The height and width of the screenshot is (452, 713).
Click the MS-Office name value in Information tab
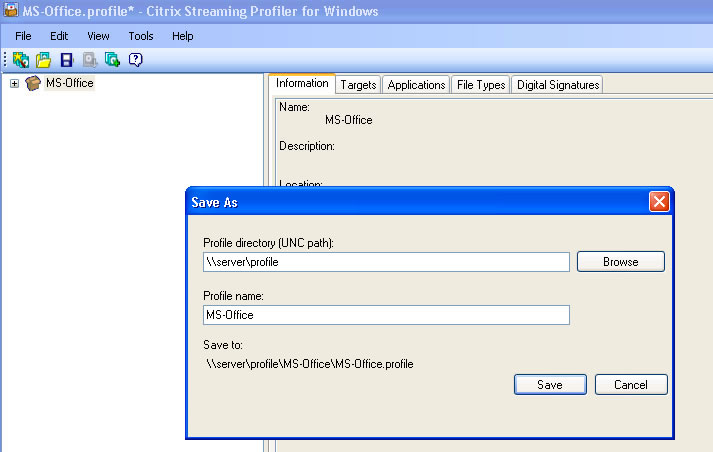[x=349, y=120]
